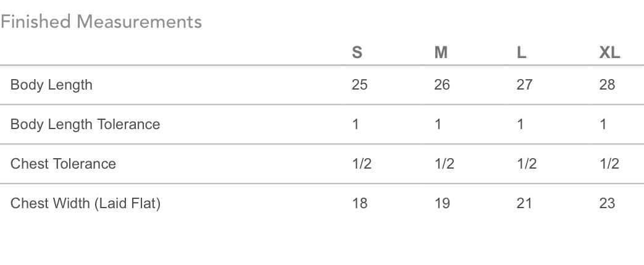Select Chest Width value 23 for size XL
The height and width of the screenshot is (265, 644).
[x=608, y=203]
